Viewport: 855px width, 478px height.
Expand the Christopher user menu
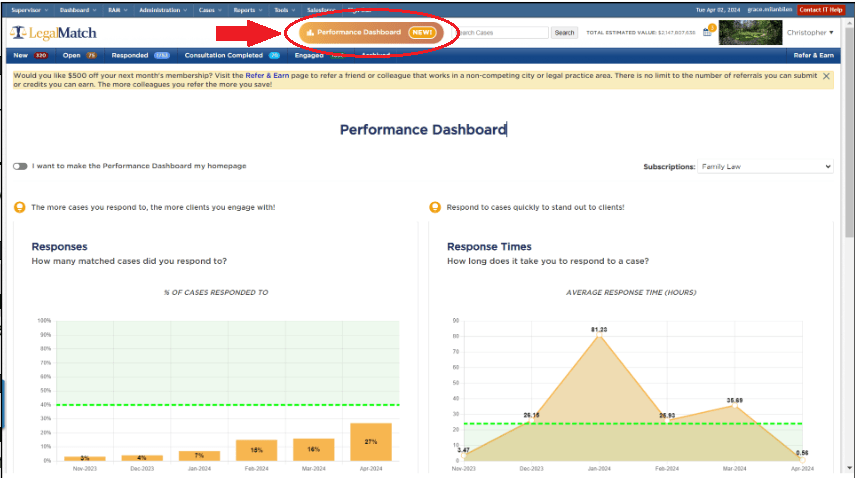[809, 33]
